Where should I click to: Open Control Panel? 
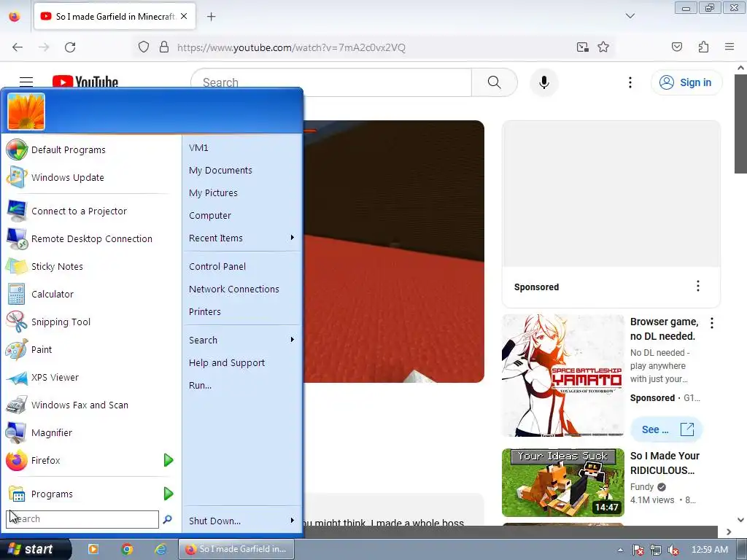(x=217, y=267)
